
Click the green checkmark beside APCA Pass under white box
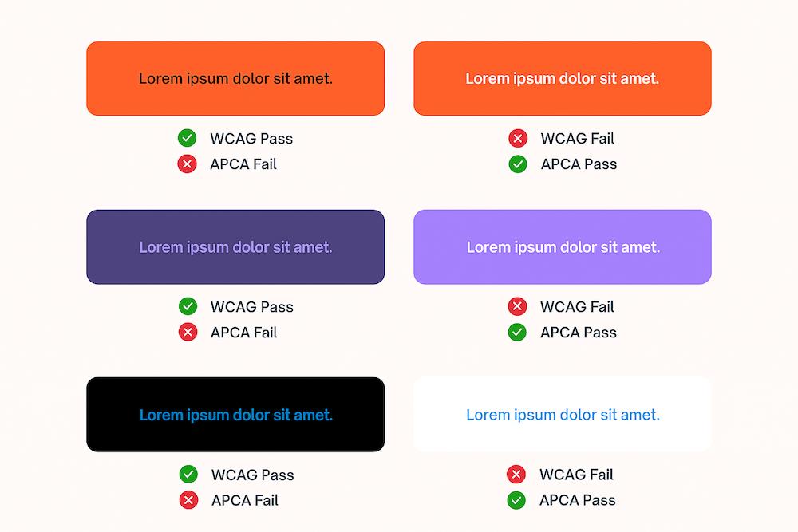tap(516, 500)
